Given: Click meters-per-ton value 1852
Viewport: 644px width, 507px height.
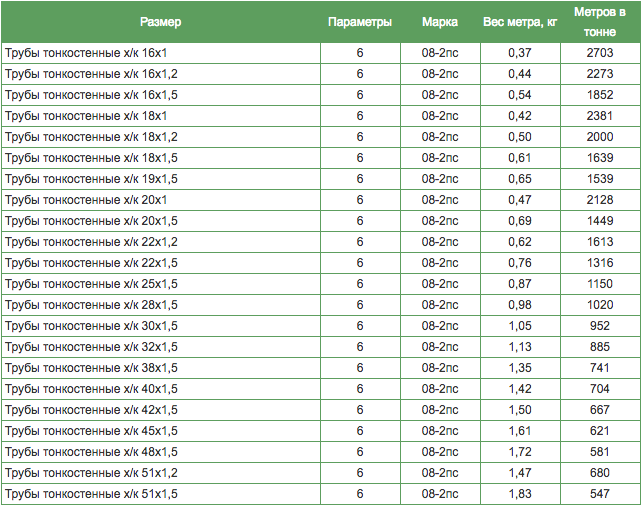Looking at the screenshot, I should point(600,95).
